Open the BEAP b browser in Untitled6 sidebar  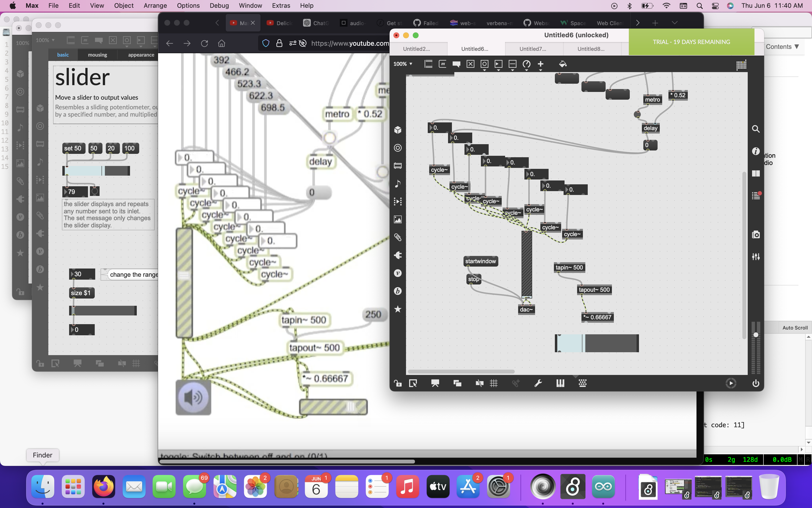(x=398, y=291)
